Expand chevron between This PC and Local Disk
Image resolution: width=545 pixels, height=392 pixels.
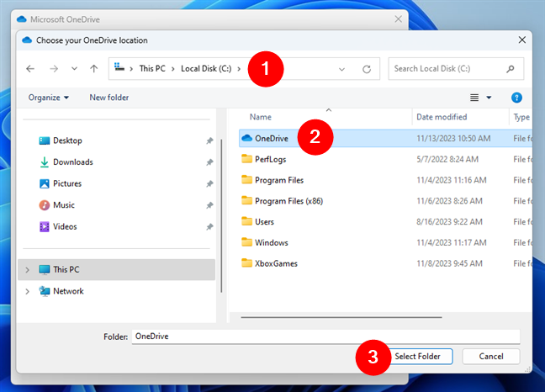(x=172, y=69)
